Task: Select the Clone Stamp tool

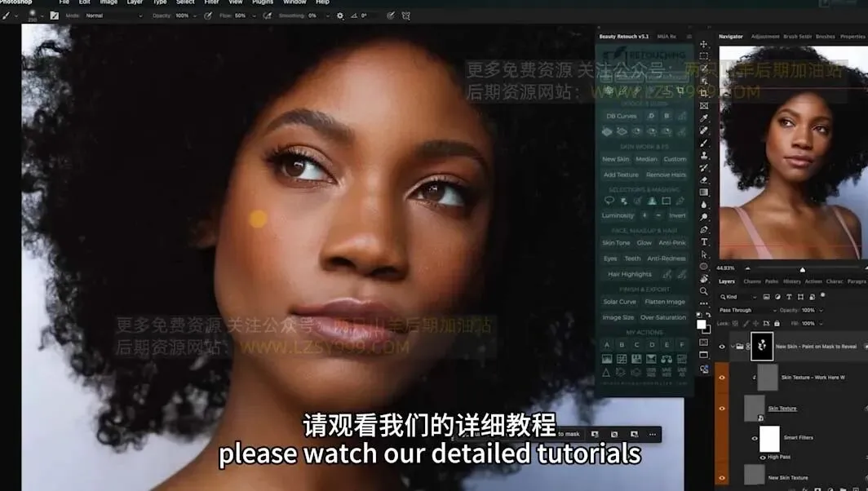Action: 703,156
